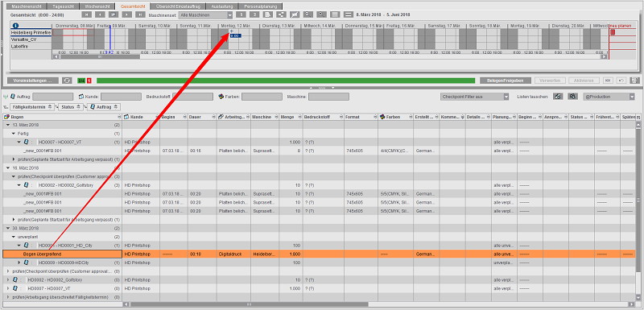644x310 pixels.
Task: Step timeline forward with next arrow button
Action: (127, 14)
